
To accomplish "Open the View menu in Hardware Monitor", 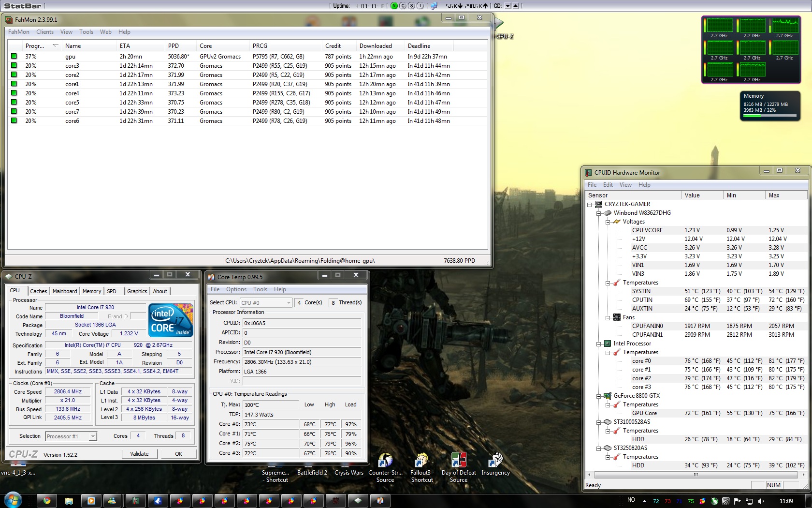I will [x=625, y=185].
